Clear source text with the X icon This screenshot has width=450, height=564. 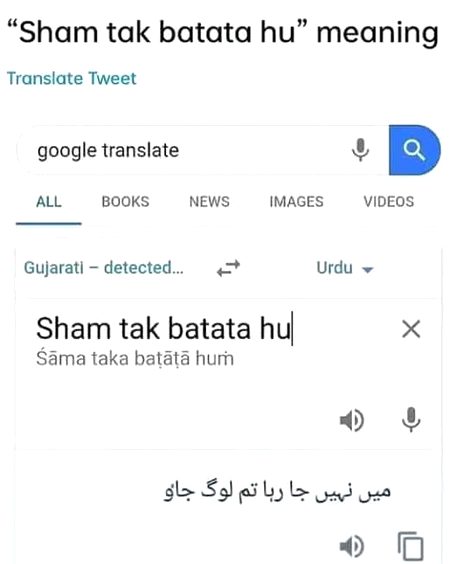pos(411,329)
